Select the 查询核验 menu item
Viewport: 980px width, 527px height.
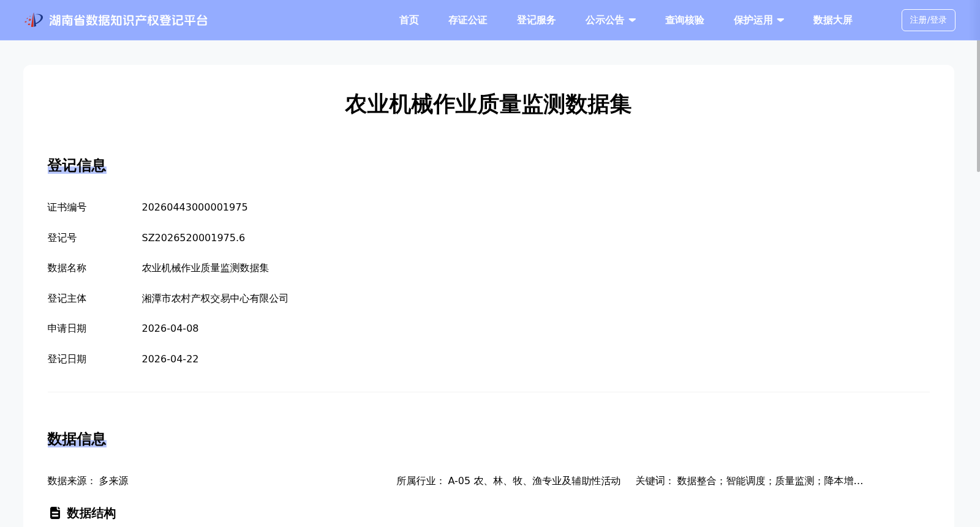point(685,20)
